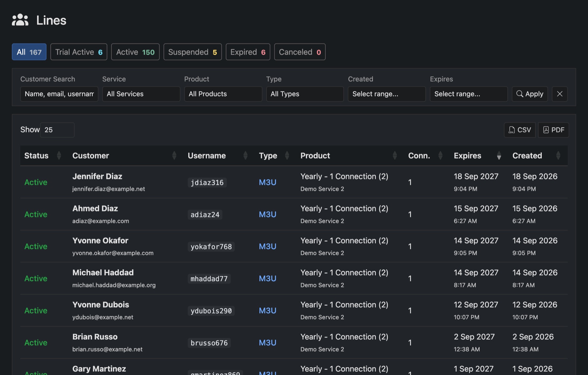588x375 pixels.
Task: Apply the selected filters
Action: [530, 94]
